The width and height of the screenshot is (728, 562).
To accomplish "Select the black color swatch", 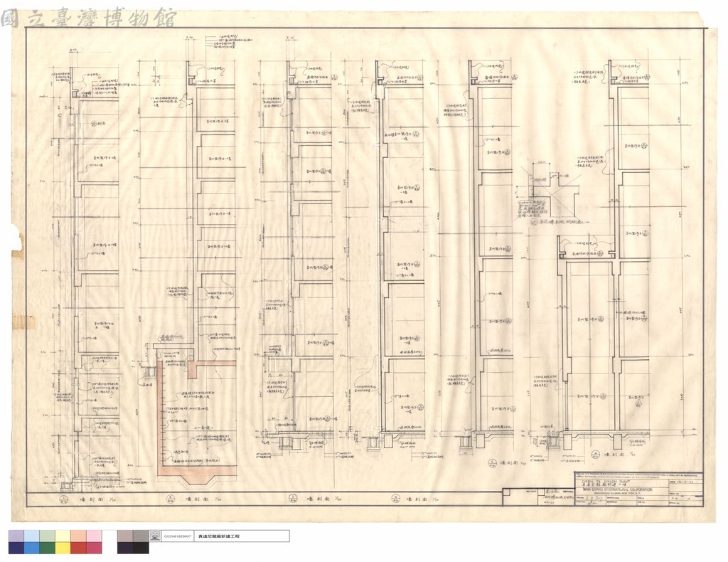I will [141, 548].
